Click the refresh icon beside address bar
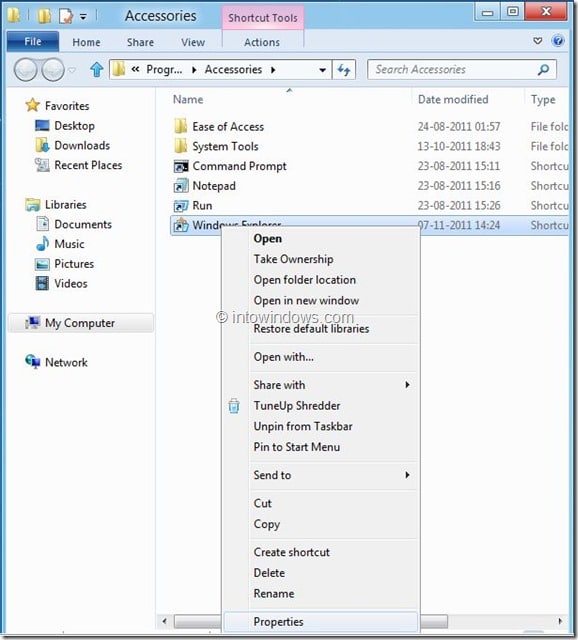The image size is (578, 640). 344,70
